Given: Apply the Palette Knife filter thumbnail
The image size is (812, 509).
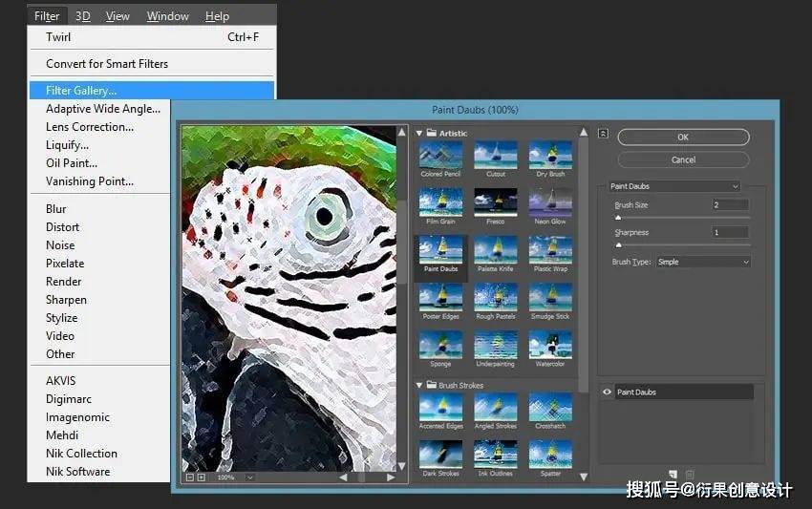Looking at the screenshot, I should pyautogui.click(x=495, y=251).
